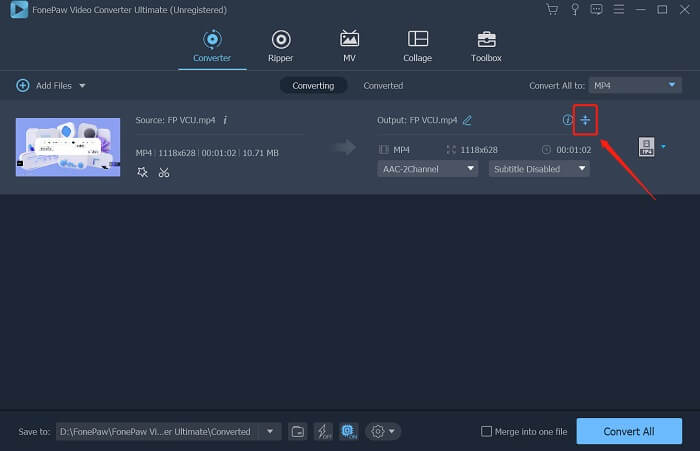Image resolution: width=700 pixels, height=451 pixels.
Task: Expand the output format arrow beside MP4 icon
Action: [x=663, y=146]
